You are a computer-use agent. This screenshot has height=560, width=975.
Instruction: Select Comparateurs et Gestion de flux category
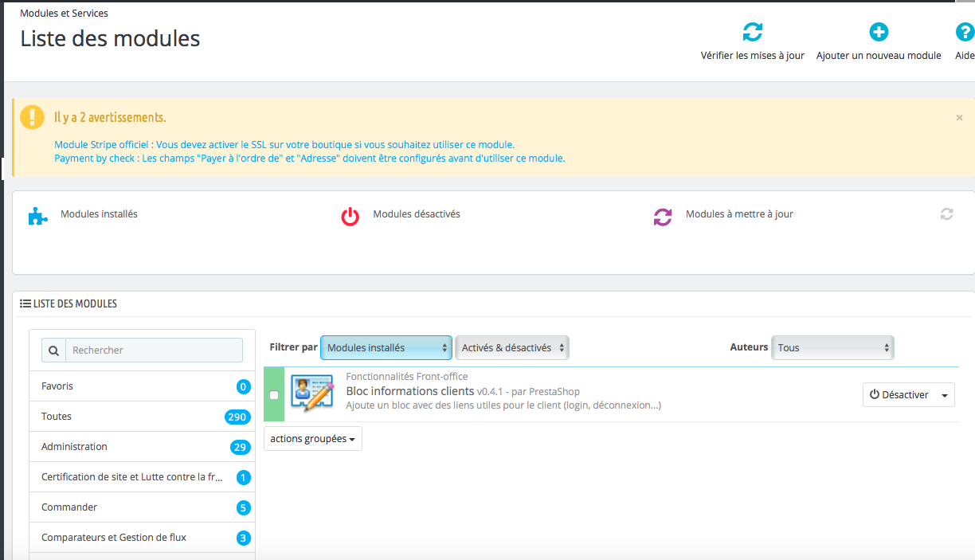tap(142, 538)
